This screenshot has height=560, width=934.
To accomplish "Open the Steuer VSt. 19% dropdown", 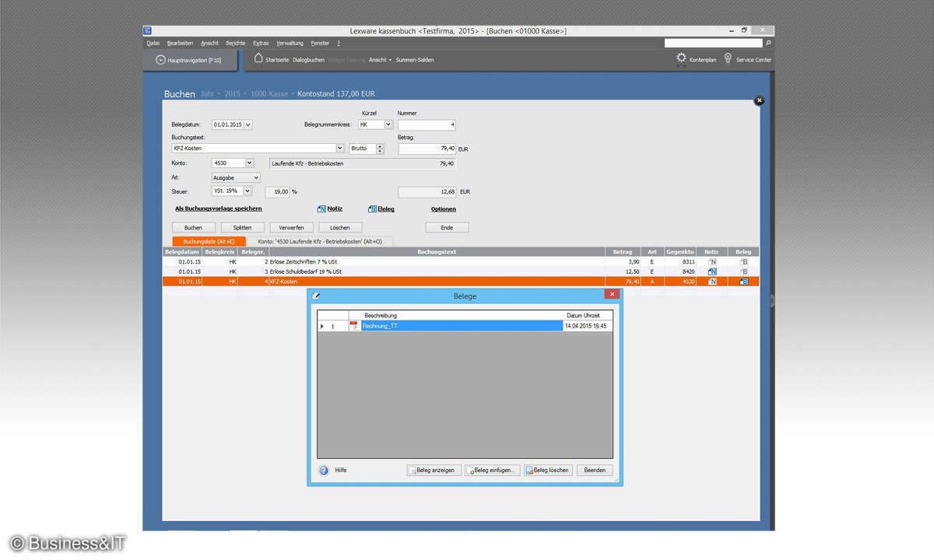I will 248,191.
